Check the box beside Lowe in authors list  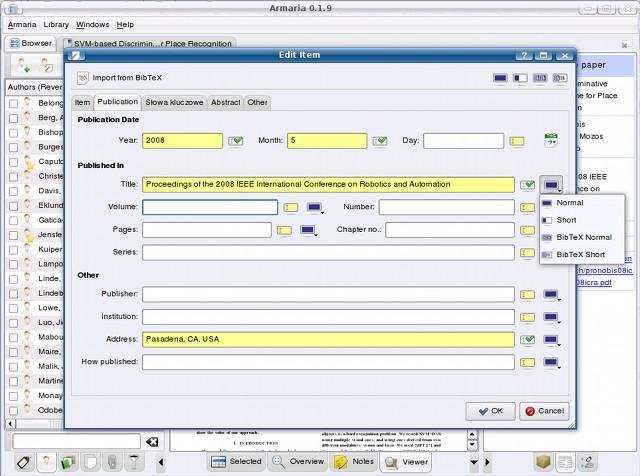14,308
